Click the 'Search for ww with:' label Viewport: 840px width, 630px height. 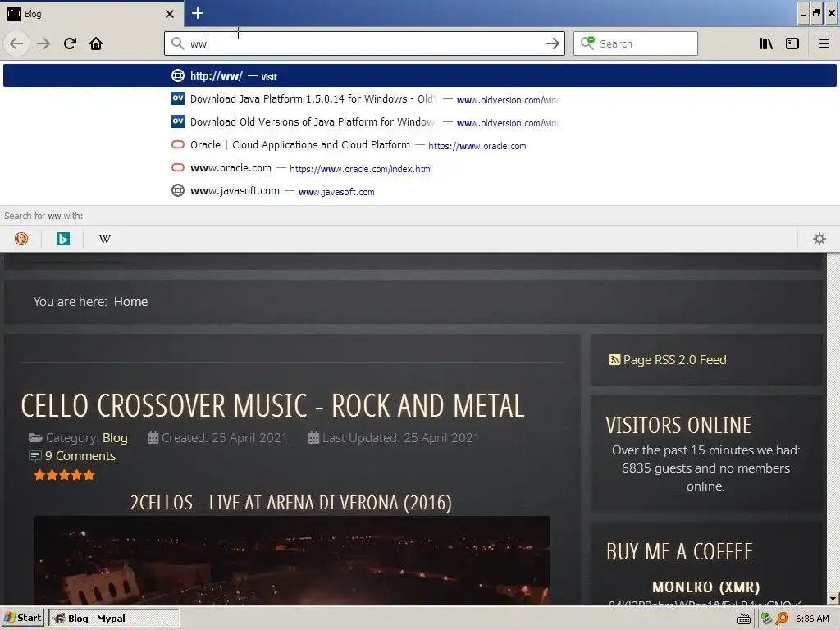click(x=43, y=216)
